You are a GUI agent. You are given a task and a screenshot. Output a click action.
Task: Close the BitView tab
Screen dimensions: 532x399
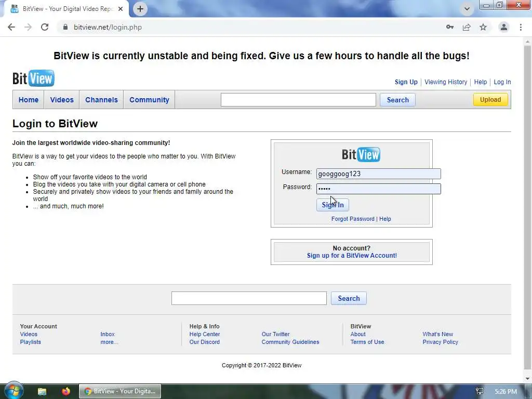[121, 9]
